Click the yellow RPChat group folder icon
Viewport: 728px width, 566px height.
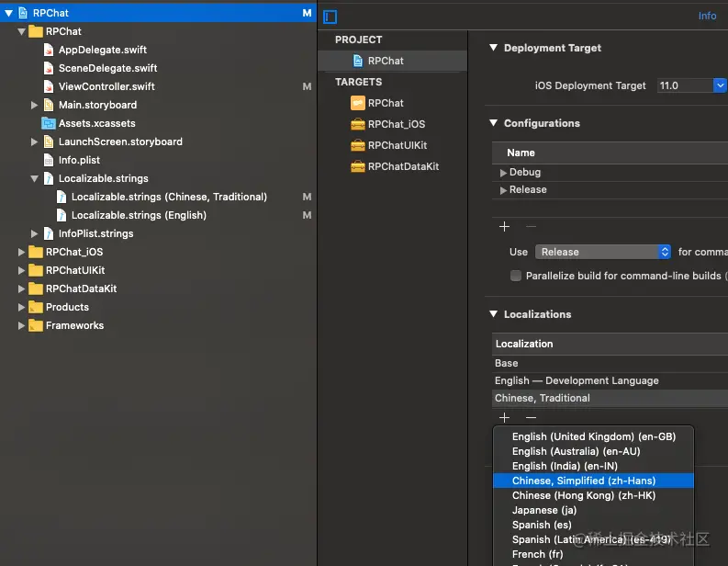35,31
